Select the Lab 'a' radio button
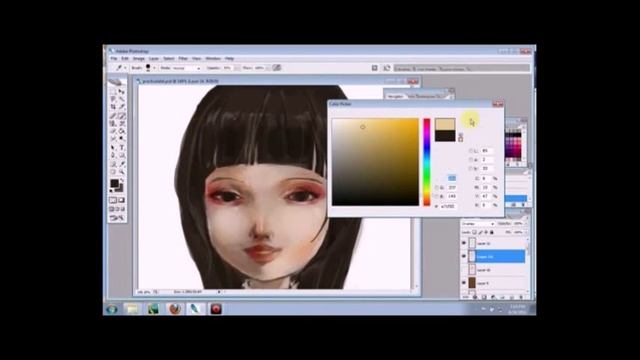Image resolution: width=640 pixels, height=360 pixels. 471,160
